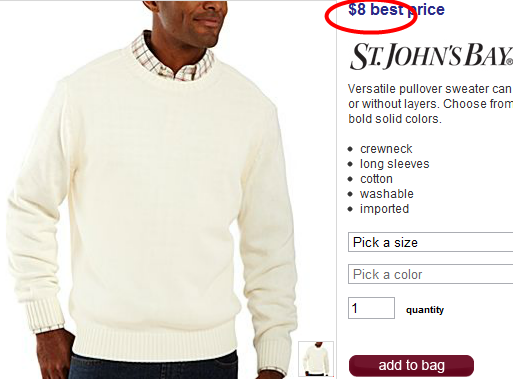513x379 pixels.
Task: Expand the "Pick a color" dropdown
Action: pyautogui.click(x=430, y=274)
